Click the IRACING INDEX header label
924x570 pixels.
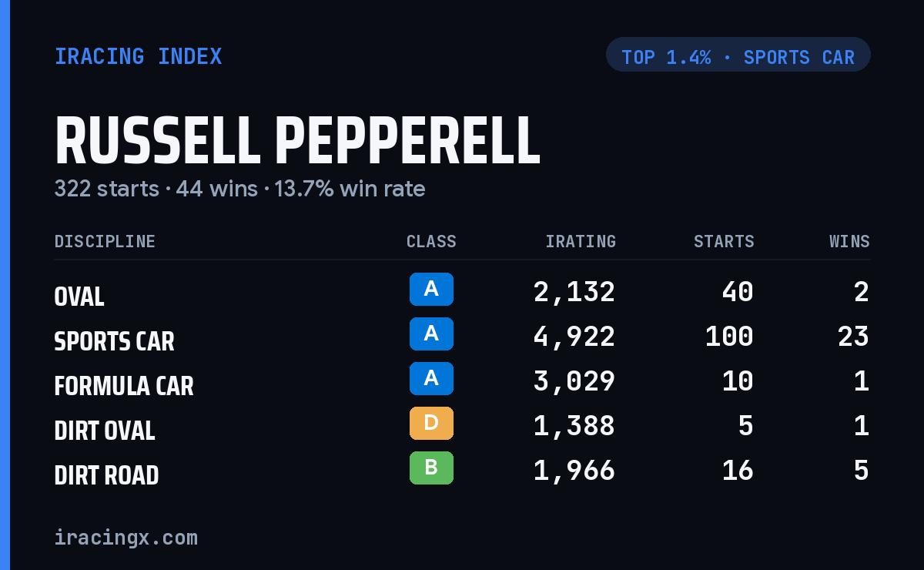139,56
